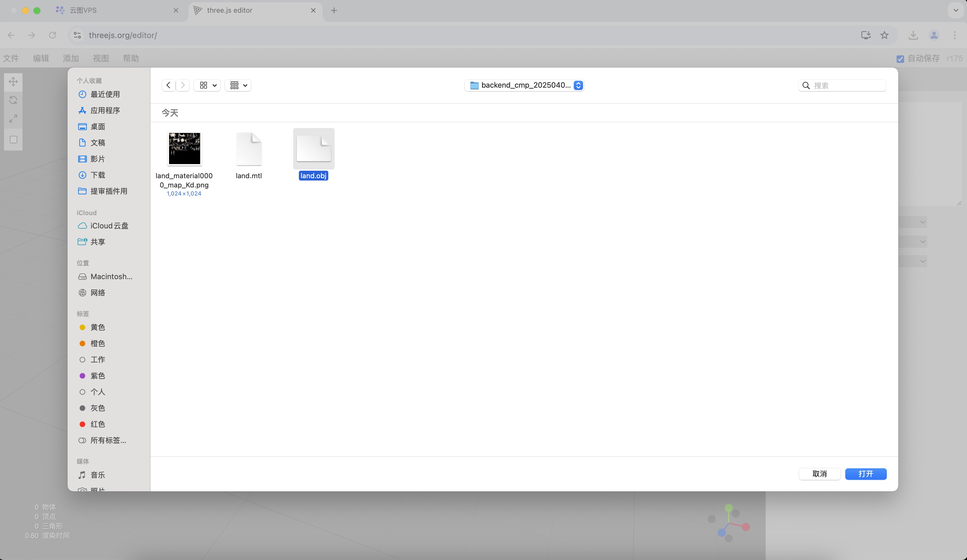Open the 添加 menu
The image size is (967, 560).
[71, 58]
